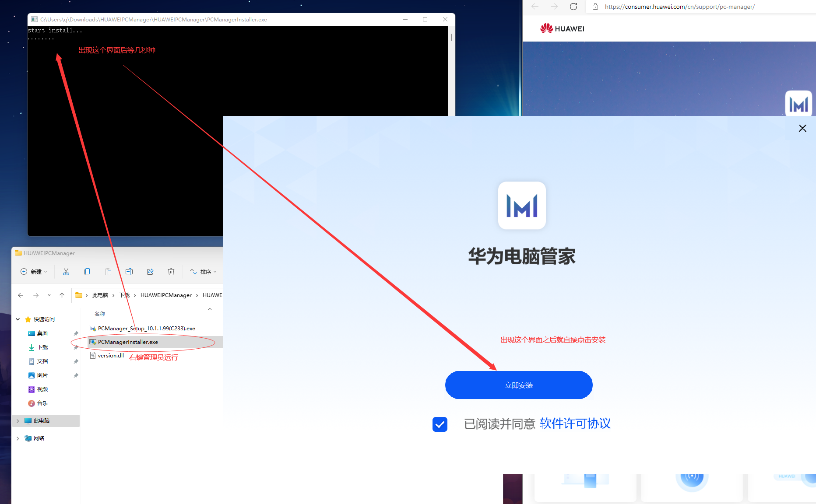This screenshot has width=816, height=504.
Task: Click the Copy icon in the Explorer toolbar
Action: (x=87, y=272)
